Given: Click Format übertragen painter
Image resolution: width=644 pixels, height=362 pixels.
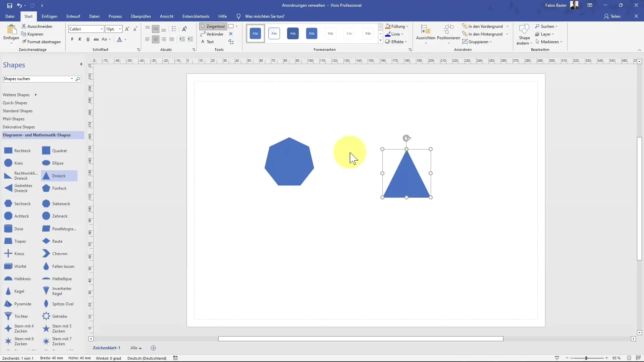Looking at the screenshot, I should point(41,42).
